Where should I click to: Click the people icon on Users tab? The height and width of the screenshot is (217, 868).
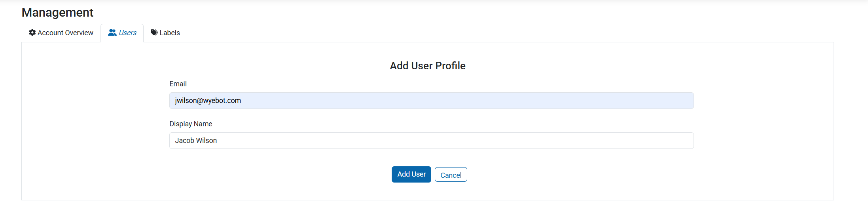112,32
